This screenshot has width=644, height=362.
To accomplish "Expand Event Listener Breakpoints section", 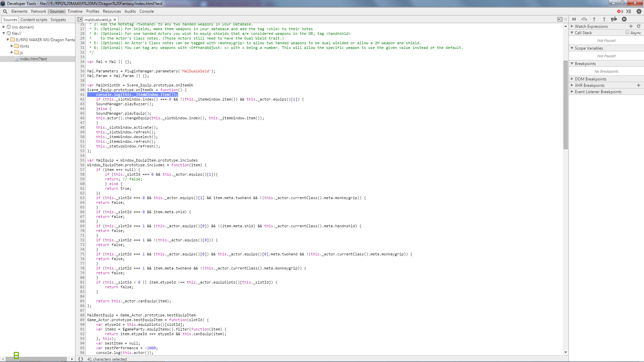I will 572,92.
